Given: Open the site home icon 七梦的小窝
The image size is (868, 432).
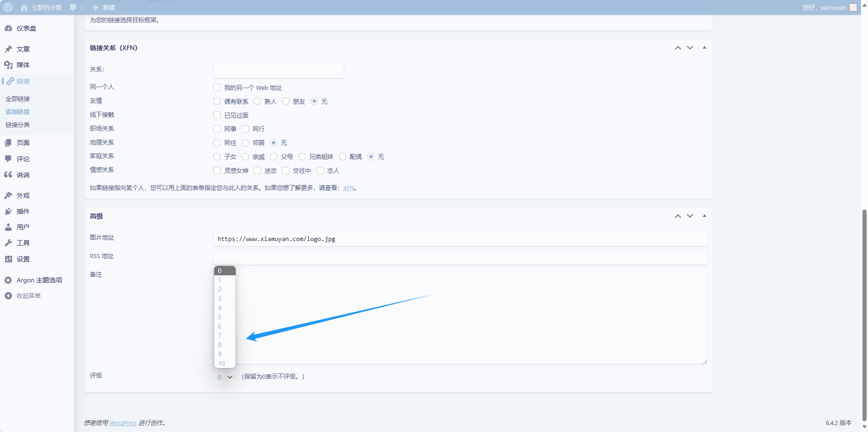Looking at the screenshot, I should (24, 7).
